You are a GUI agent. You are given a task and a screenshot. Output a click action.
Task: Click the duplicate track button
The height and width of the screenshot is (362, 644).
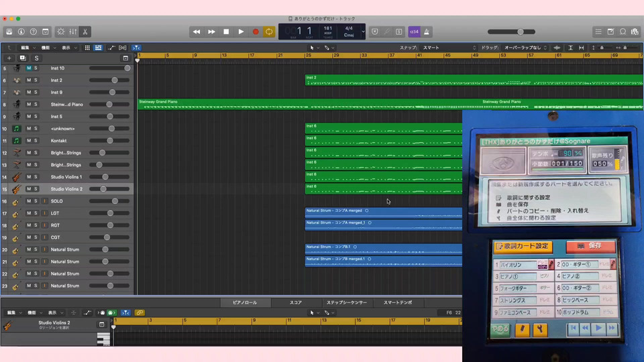23,58
